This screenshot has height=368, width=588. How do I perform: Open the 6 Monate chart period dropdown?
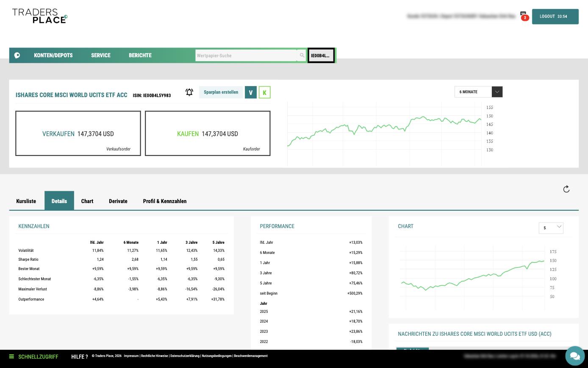coord(479,92)
